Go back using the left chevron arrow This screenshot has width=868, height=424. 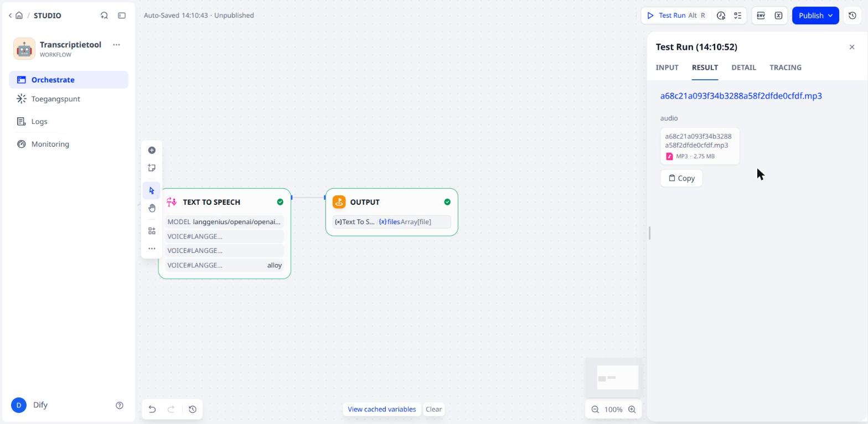pyautogui.click(x=10, y=15)
